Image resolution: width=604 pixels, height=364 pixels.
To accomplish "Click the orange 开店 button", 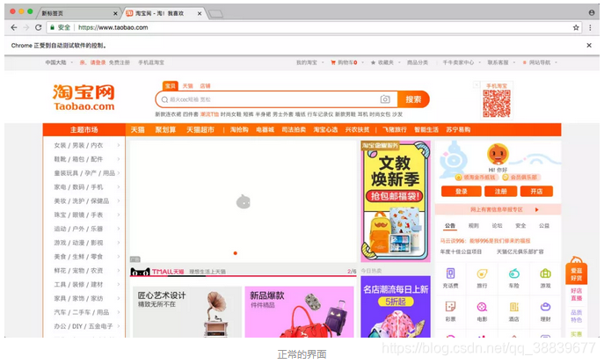I will click(x=536, y=192).
